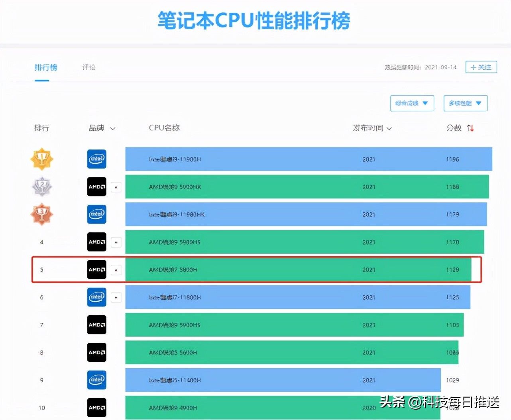Click the Intel logo beside i9-11900H
The height and width of the screenshot is (420, 511).
97,159
